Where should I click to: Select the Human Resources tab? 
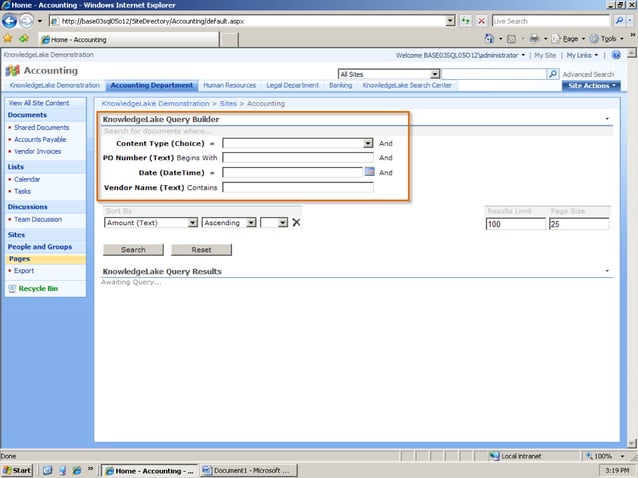229,85
